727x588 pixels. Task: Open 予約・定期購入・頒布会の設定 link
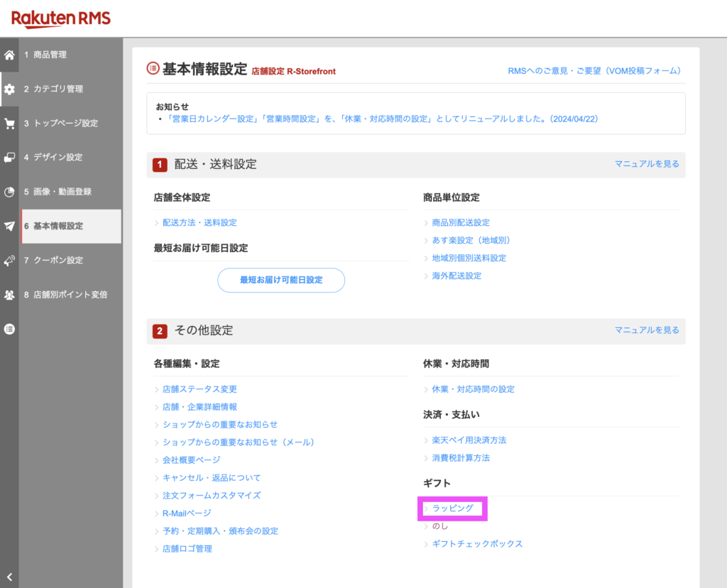click(220, 531)
